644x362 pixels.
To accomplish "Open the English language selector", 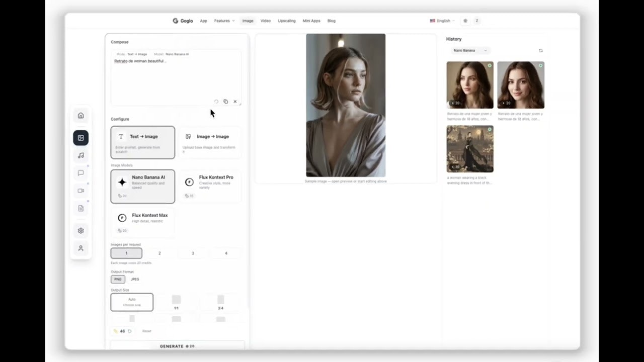I will coord(442,21).
